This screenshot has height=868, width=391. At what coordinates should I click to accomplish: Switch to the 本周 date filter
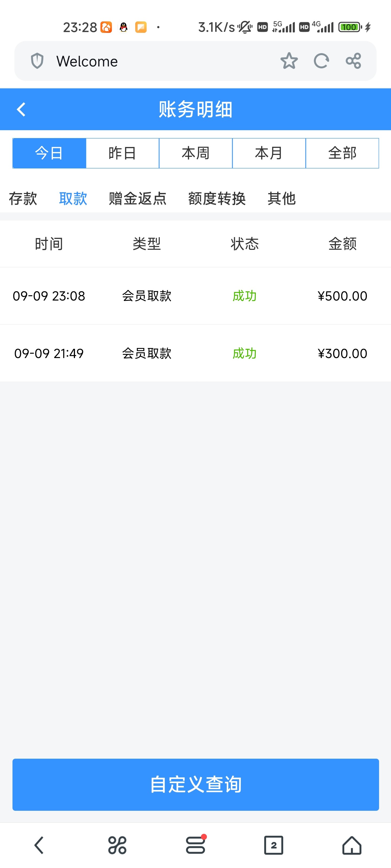pos(196,153)
